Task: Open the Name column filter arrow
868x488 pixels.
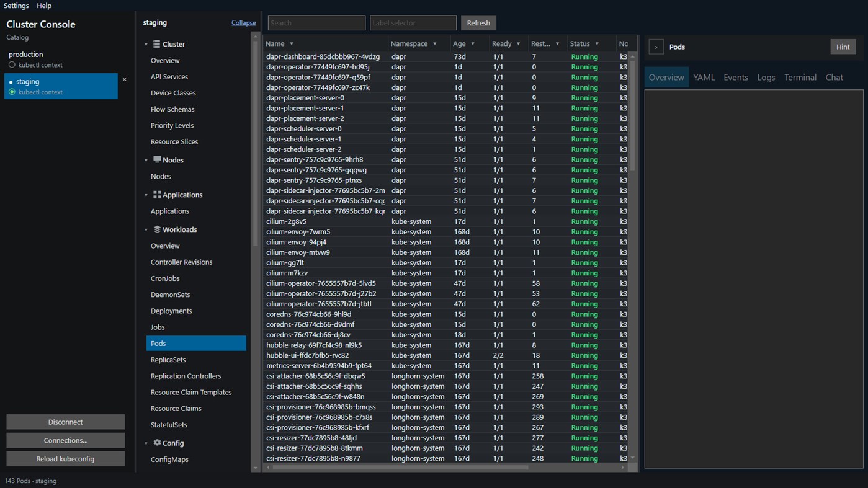Action: [x=292, y=44]
